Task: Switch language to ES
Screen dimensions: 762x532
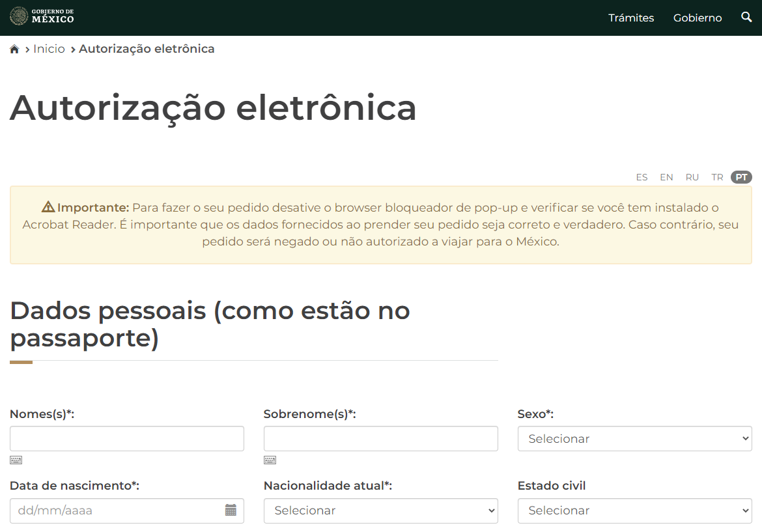Action: pyautogui.click(x=642, y=177)
